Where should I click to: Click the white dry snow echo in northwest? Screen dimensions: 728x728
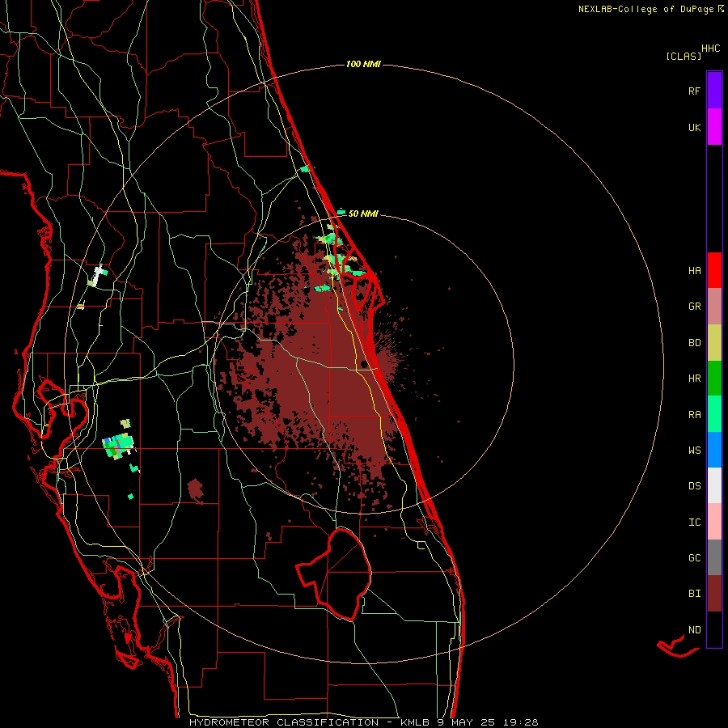pyautogui.click(x=98, y=276)
